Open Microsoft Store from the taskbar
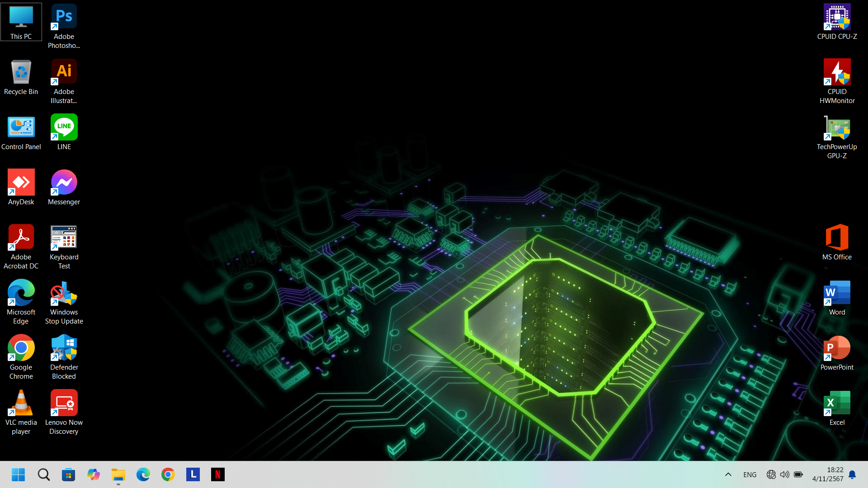This screenshot has width=868, height=488. click(x=69, y=474)
